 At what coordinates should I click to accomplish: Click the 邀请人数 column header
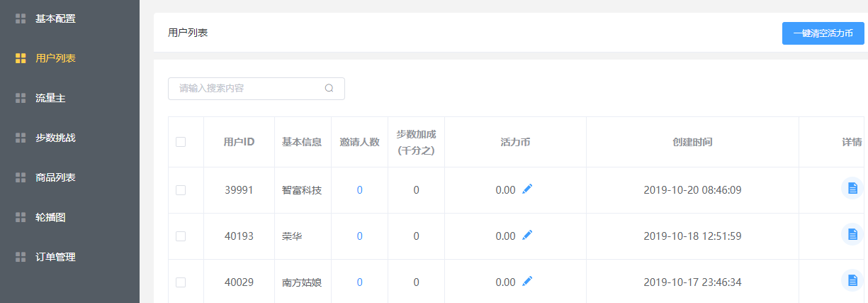359,142
